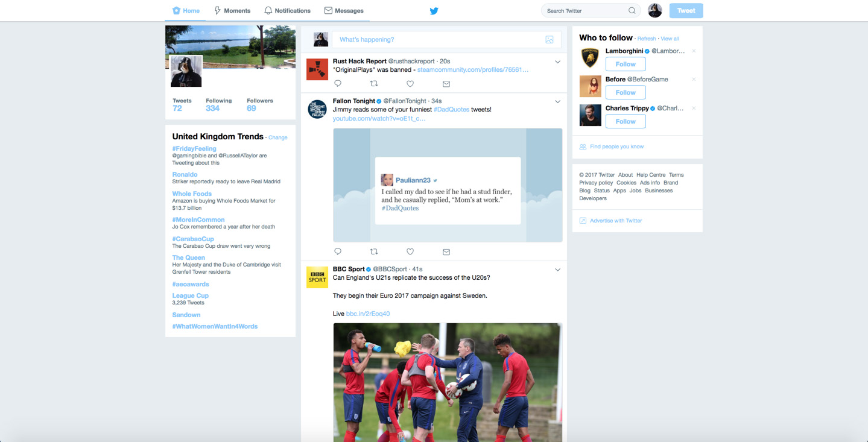Open Fallon Tonight profile avatar
The width and height of the screenshot is (868, 442).
tap(317, 109)
